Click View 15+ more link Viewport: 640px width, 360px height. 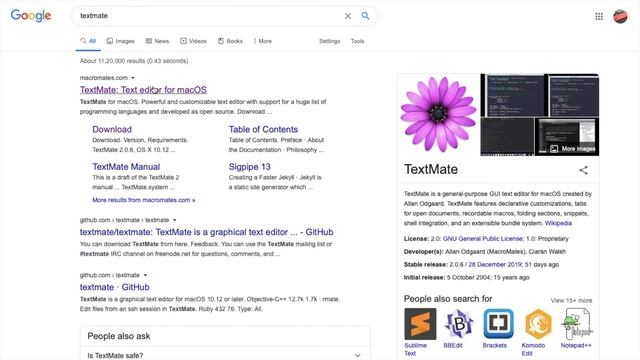571,300
